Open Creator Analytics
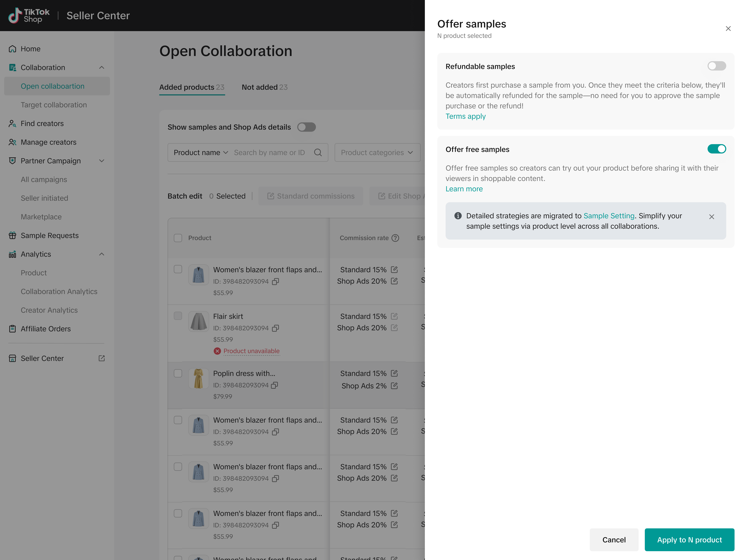 [x=49, y=310]
